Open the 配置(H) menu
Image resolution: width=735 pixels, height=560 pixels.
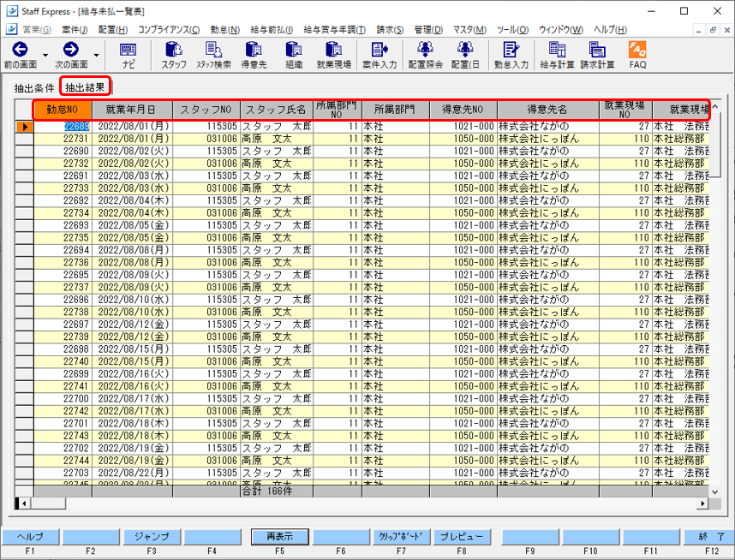pos(113,30)
